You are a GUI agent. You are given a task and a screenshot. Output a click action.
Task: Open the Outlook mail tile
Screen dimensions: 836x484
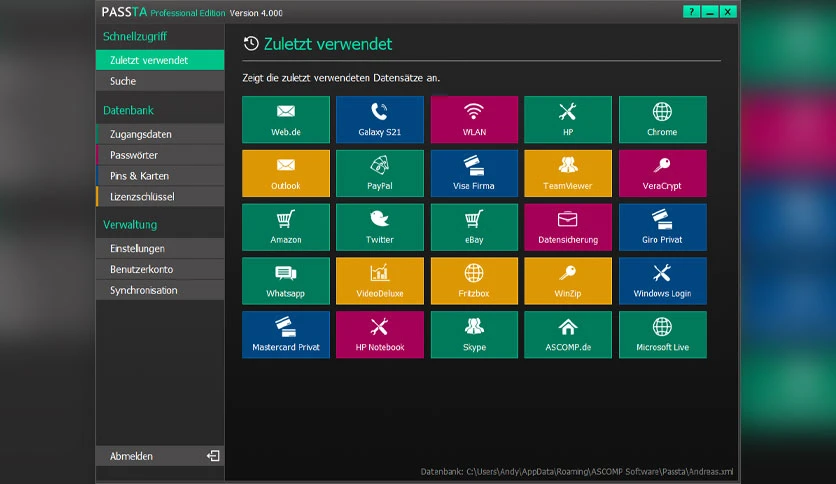tap(286, 173)
